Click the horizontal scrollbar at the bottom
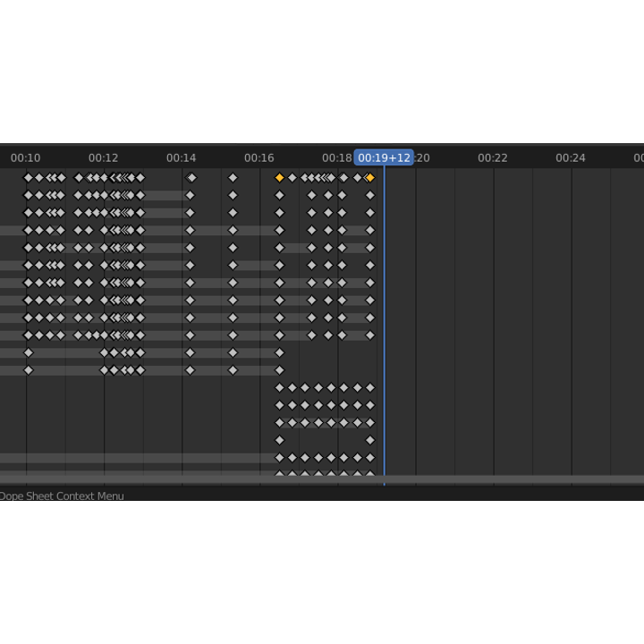Viewport: 644px width, 644px height. click(322, 479)
